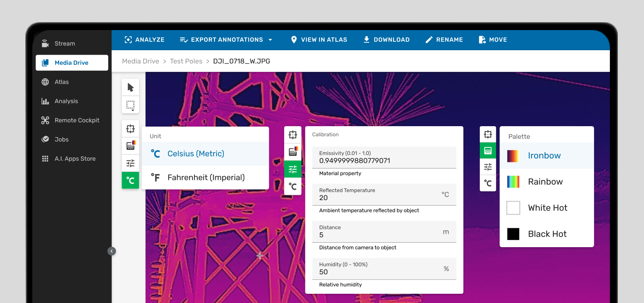The image size is (644, 303).
Task: Expand the Export Annotations dropdown arrow
Action: coord(270,40)
